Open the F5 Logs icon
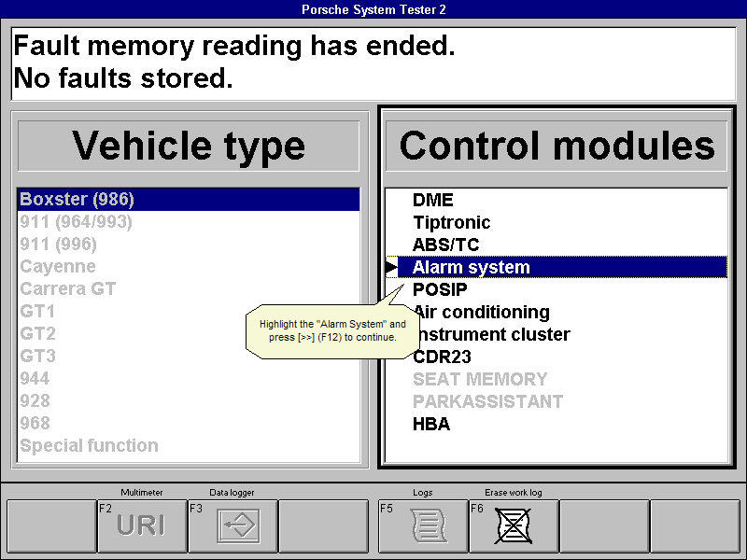 423,526
